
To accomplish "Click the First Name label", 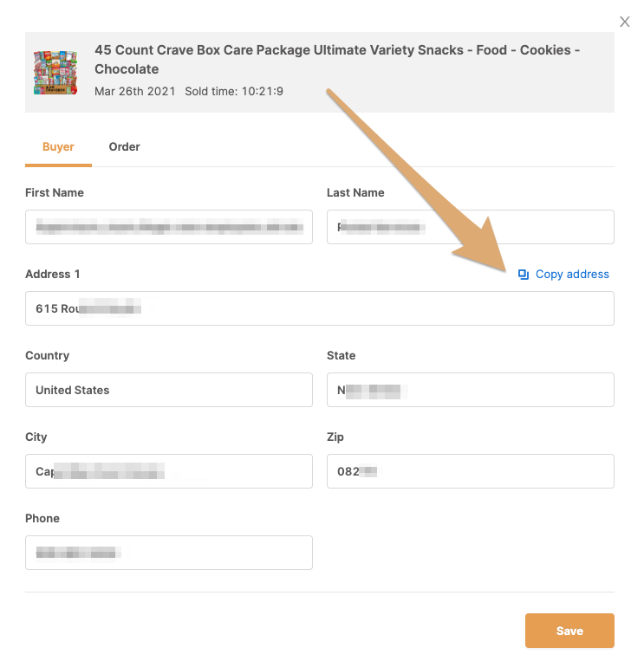I will point(55,192).
